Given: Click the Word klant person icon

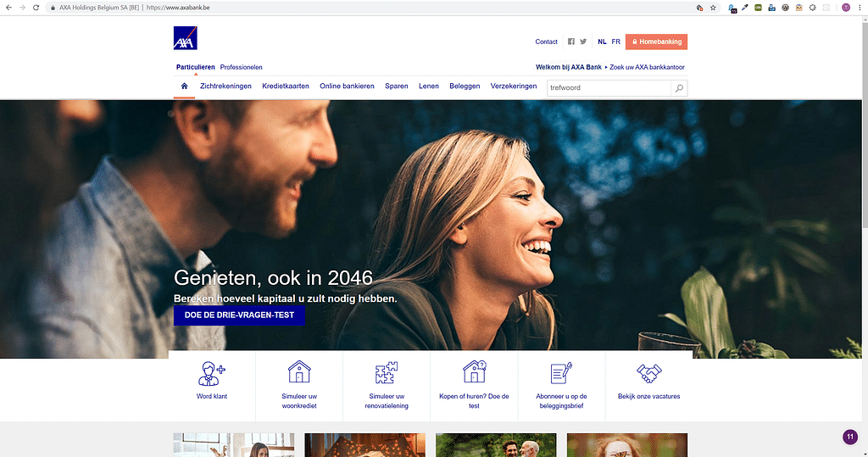Looking at the screenshot, I should tap(211, 373).
